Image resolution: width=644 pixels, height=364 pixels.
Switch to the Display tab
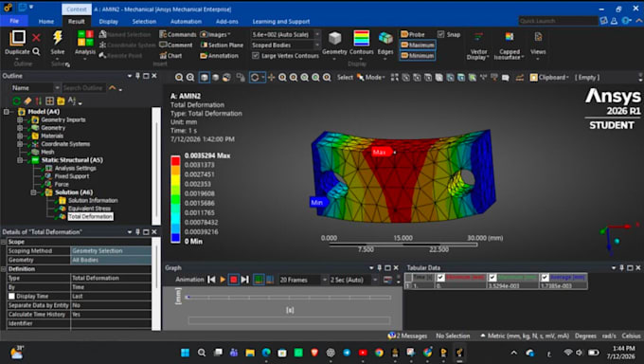coord(108,22)
